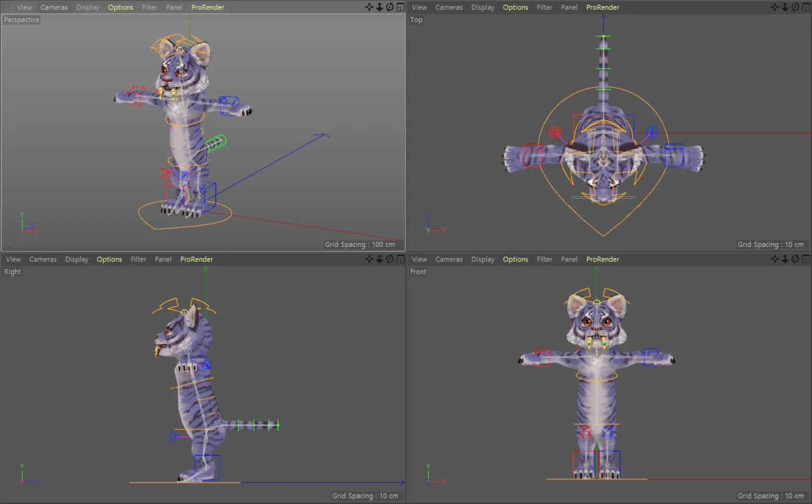
Task: Click 'Grid Spacing : 10 cm' in Front viewport
Action: pos(771,496)
